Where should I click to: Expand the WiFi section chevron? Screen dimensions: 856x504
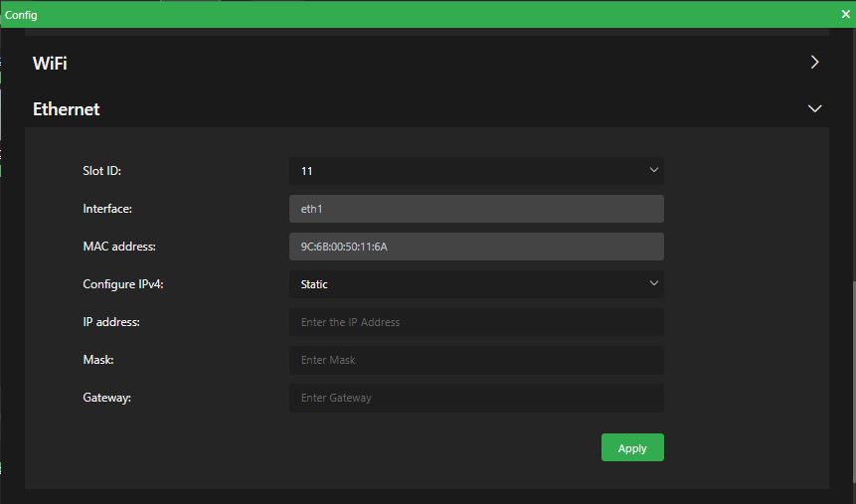coord(814,63)
